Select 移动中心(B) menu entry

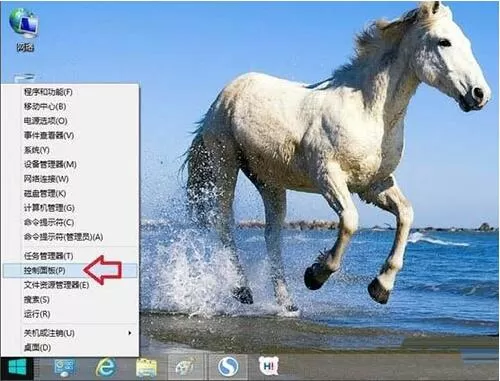pos(71,107)
